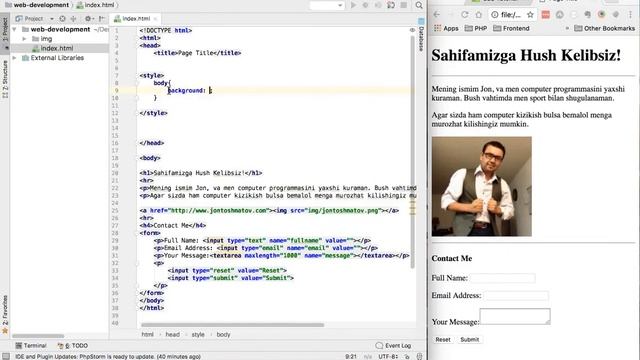Click the collapse all icon in Project panel
640x360 pixels.
coord(73,18)
